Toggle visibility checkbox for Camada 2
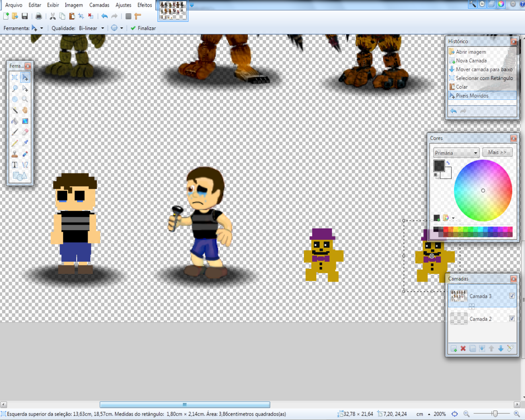Image resolution: width=525 pixels, height=420 pixels. pos(512,318)
